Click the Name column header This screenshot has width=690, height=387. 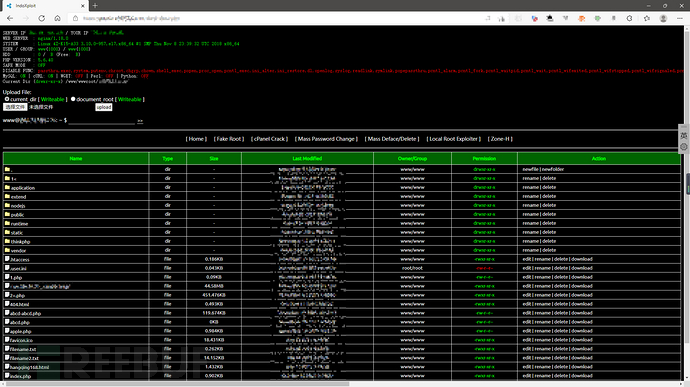pos(76,158)
